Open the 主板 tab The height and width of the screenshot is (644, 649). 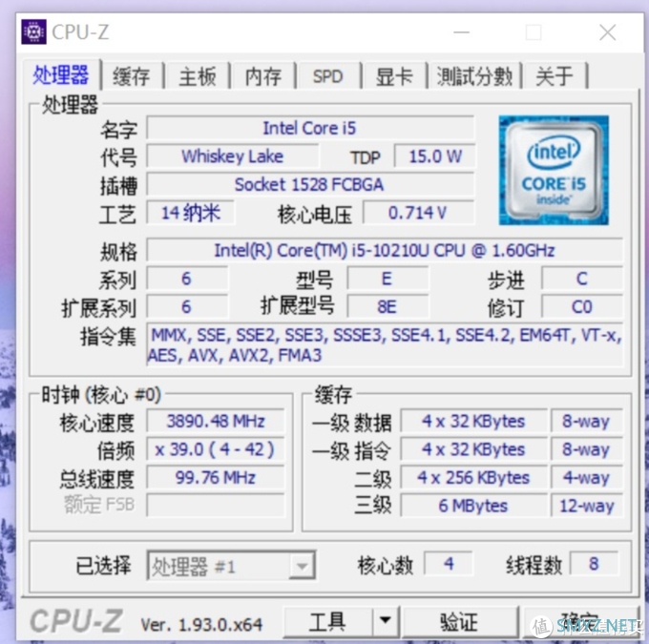[198, 76]
